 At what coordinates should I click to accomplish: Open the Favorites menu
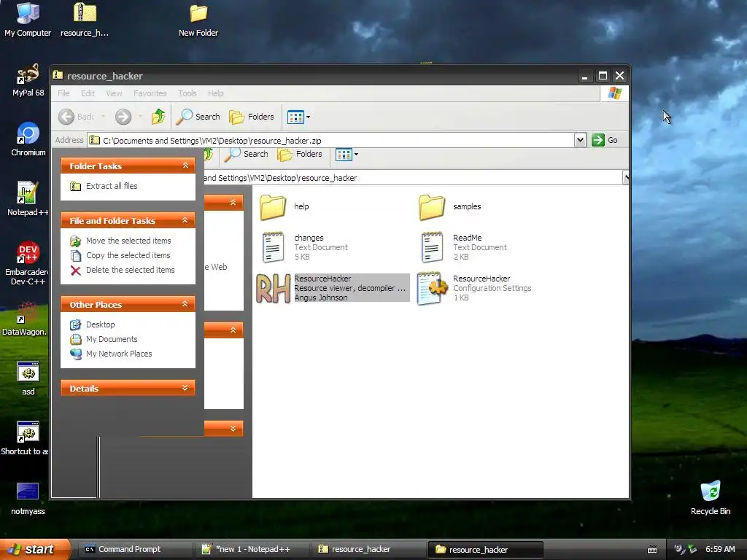(x=150, y=93)
